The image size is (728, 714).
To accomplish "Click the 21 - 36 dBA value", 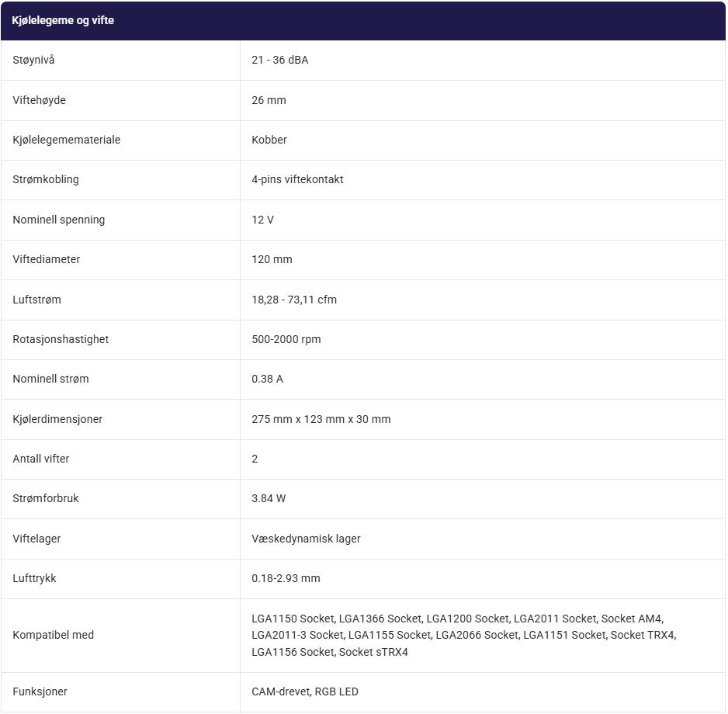I will [x=280, y=60].
